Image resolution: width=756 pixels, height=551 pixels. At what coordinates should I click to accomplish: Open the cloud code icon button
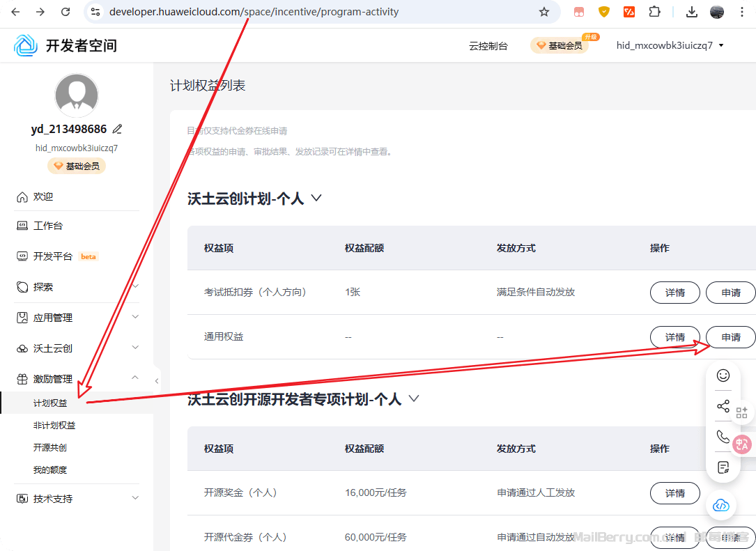[721, 505]
